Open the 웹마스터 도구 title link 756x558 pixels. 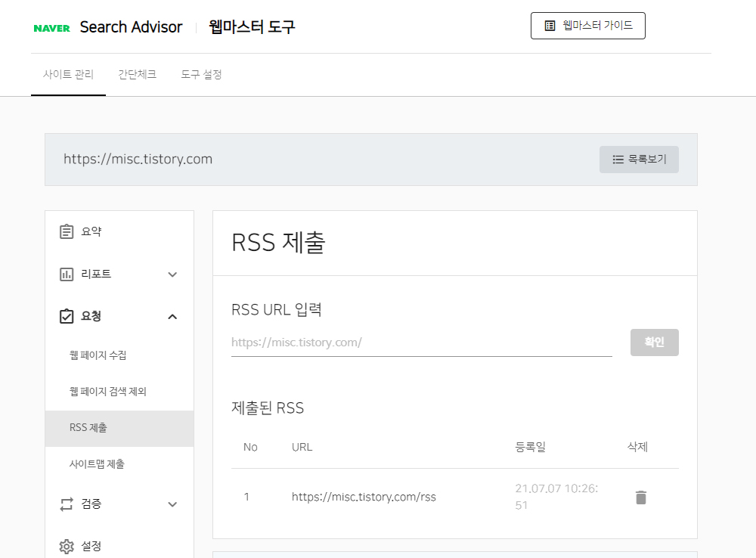252,27
